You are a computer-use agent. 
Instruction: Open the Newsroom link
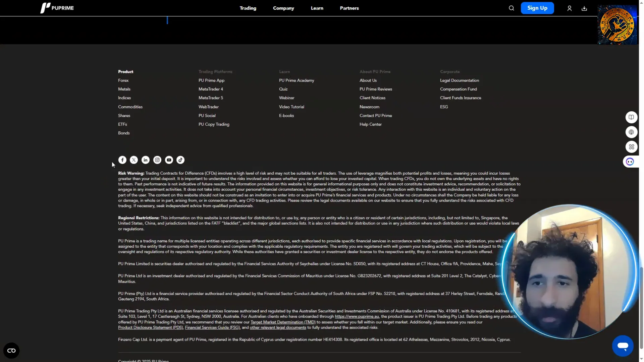(x=369, y=107)
